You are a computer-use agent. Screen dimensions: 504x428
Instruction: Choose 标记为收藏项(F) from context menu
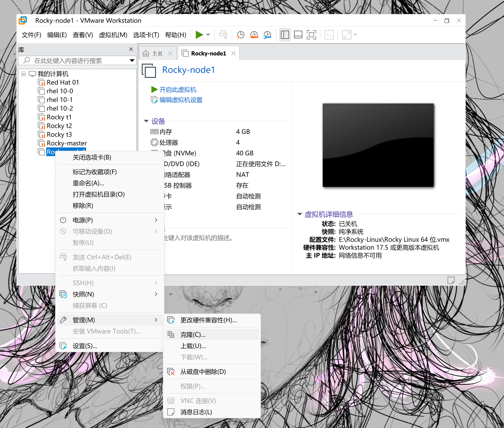[110, 172]
